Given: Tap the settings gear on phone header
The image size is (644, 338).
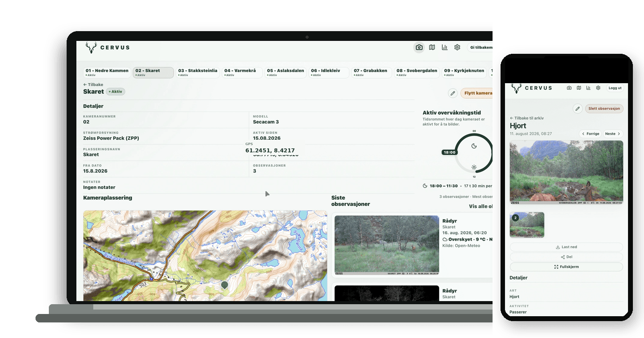Looking at the screenshot, I should (598, 88).
